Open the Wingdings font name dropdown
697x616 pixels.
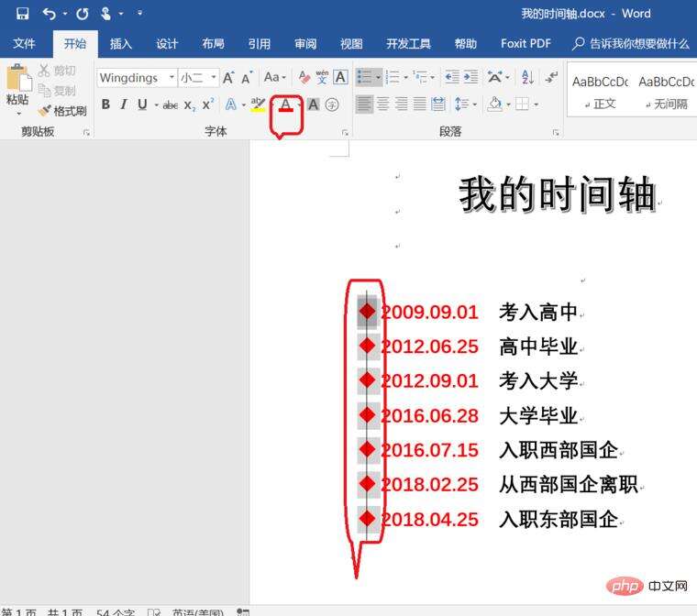(x=171, y=77)
